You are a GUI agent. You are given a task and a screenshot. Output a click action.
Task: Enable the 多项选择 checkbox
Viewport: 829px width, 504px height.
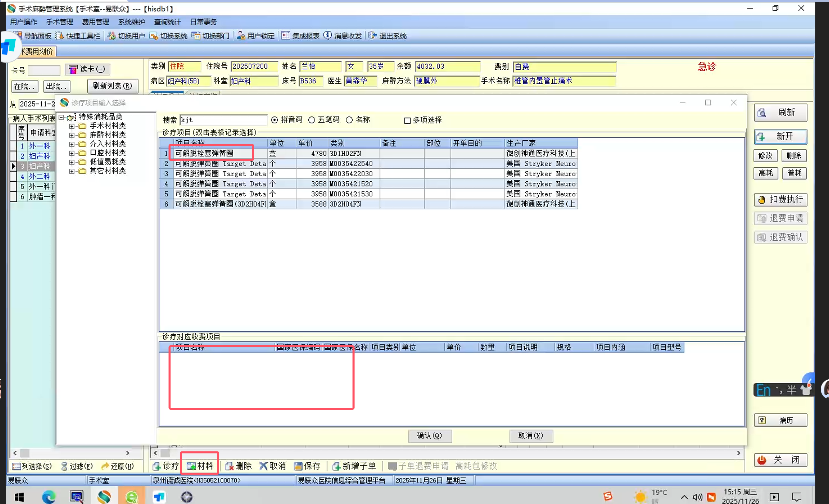407,121
